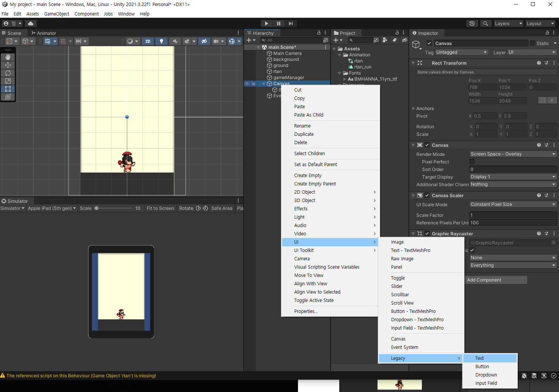Choose Legacy Text from submenu

point(490,358)
